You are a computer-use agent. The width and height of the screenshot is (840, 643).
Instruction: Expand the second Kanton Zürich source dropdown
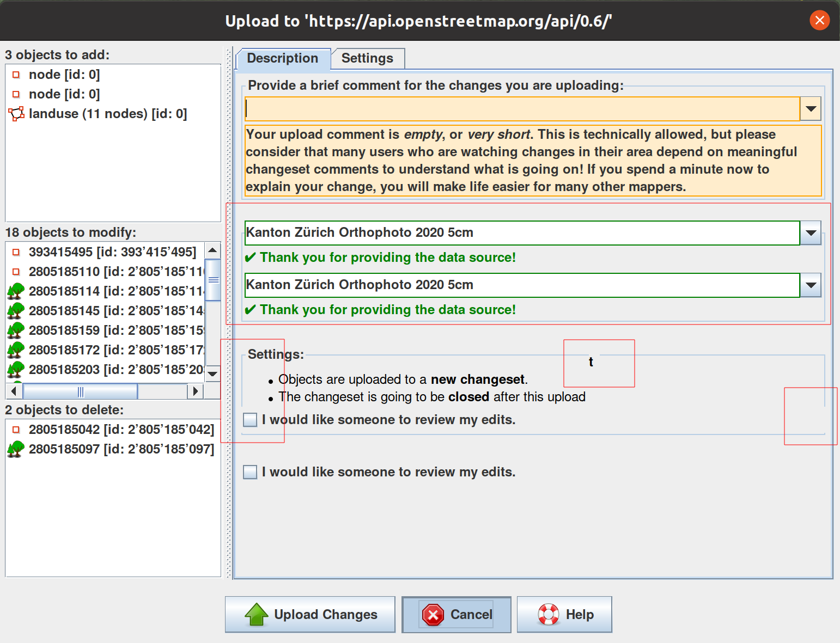811,285
